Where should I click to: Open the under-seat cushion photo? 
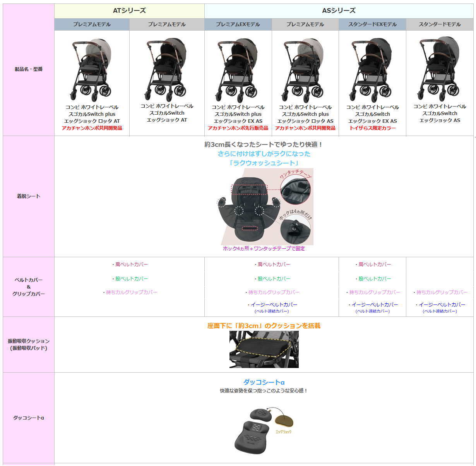click(264, 349)
